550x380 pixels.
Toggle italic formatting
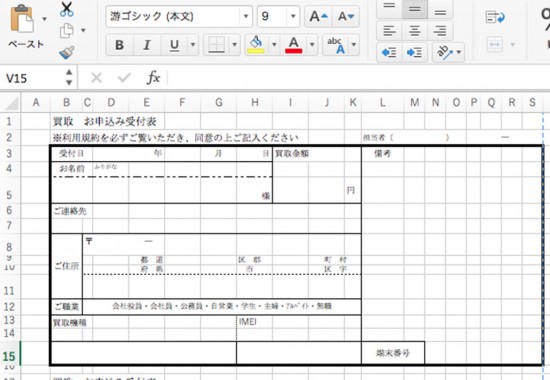pos(147,45)
